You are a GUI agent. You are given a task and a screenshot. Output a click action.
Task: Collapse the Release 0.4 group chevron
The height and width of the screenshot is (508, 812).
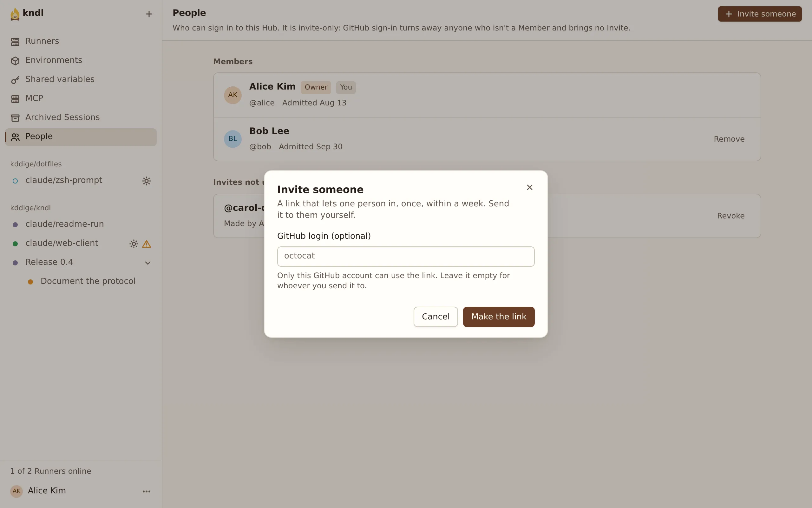click(147, 263)
